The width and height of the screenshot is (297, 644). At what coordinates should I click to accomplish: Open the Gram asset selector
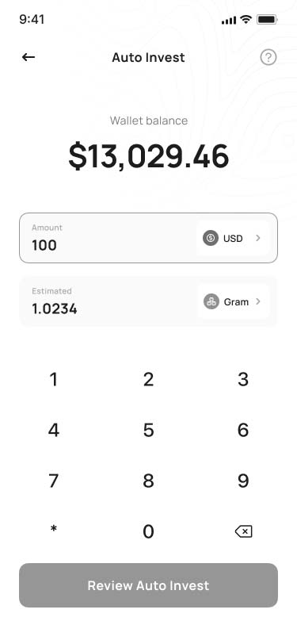(234, 301)
